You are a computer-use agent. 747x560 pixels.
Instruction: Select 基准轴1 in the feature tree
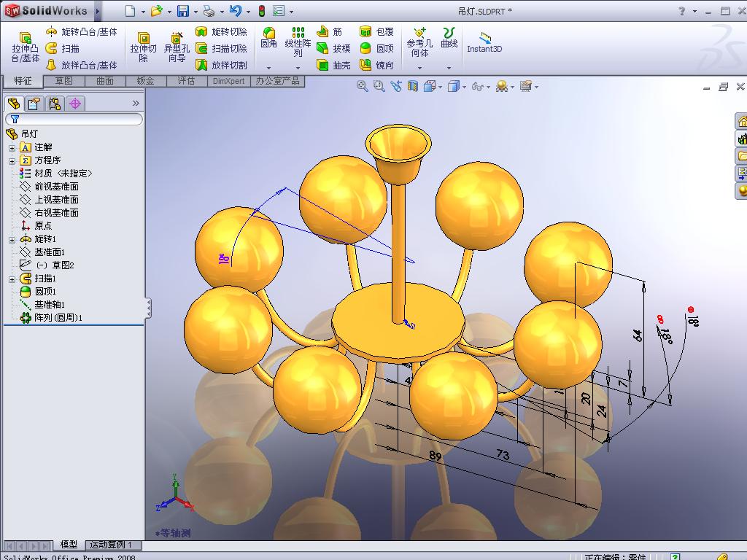pyautogui.click(x=42, y=305)
